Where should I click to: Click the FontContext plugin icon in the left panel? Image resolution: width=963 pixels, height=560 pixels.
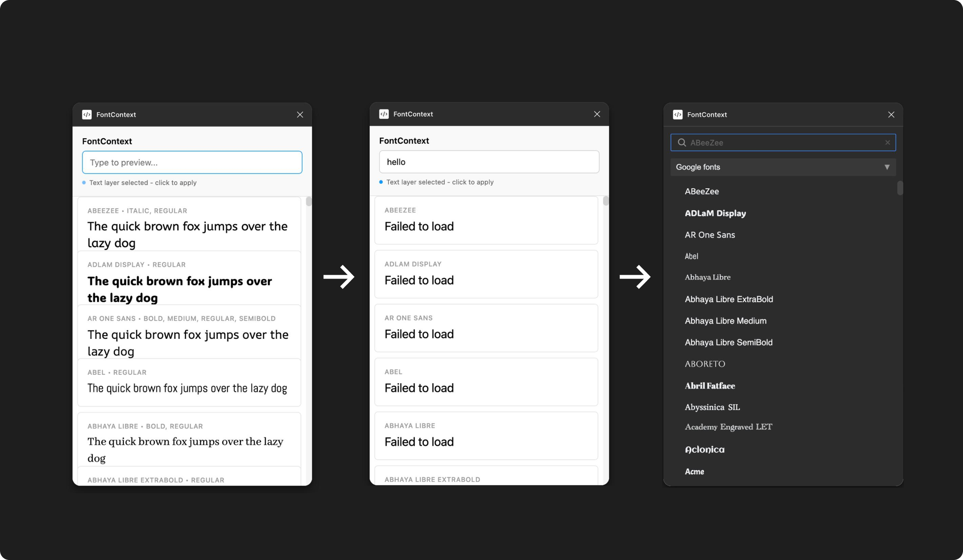point(87,115)
